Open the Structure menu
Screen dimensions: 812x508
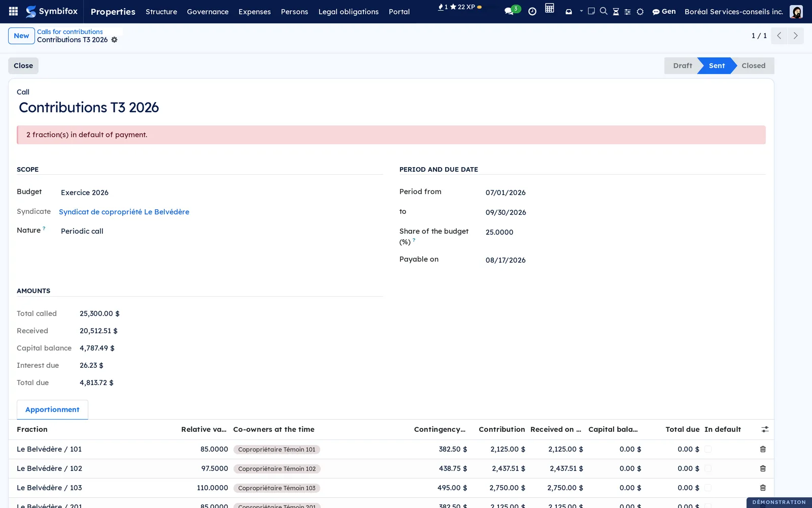click(x=161, y=11)
